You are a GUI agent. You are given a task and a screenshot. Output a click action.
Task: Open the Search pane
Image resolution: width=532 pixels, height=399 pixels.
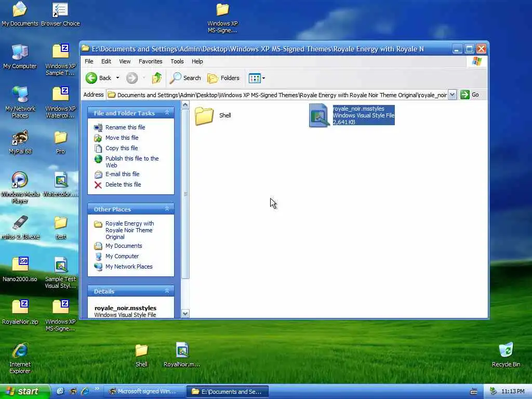pos(185,78)
